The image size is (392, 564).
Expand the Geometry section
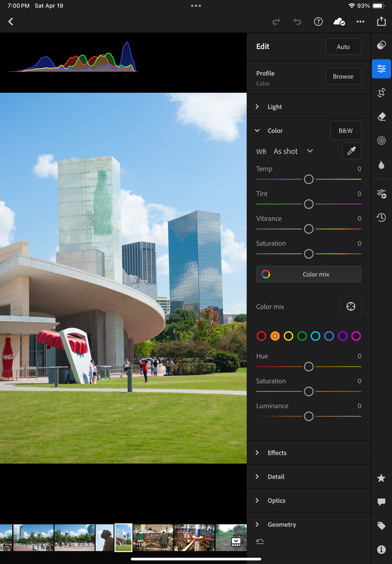[281, 525]
